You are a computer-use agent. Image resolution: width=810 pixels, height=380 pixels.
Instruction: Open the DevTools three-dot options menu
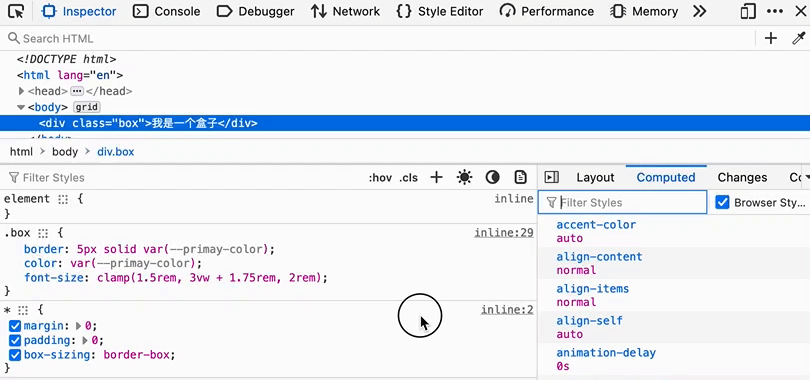click(774, 11)
